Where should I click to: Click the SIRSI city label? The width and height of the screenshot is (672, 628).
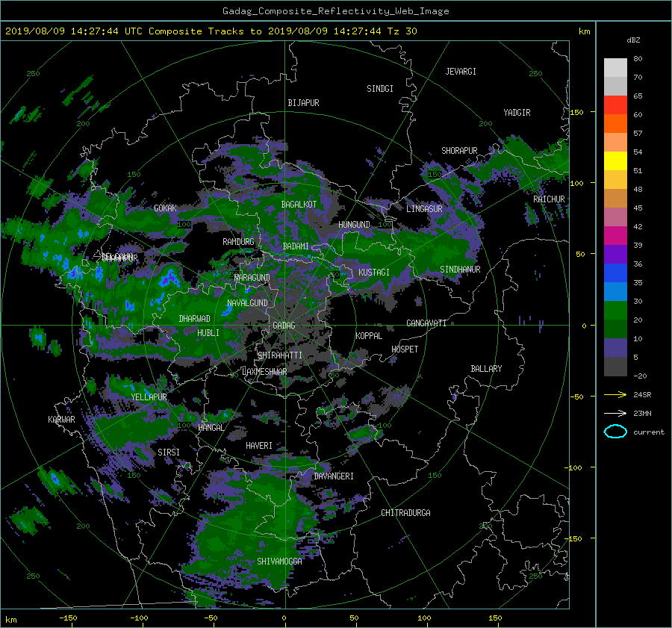(x=169, y=453)
